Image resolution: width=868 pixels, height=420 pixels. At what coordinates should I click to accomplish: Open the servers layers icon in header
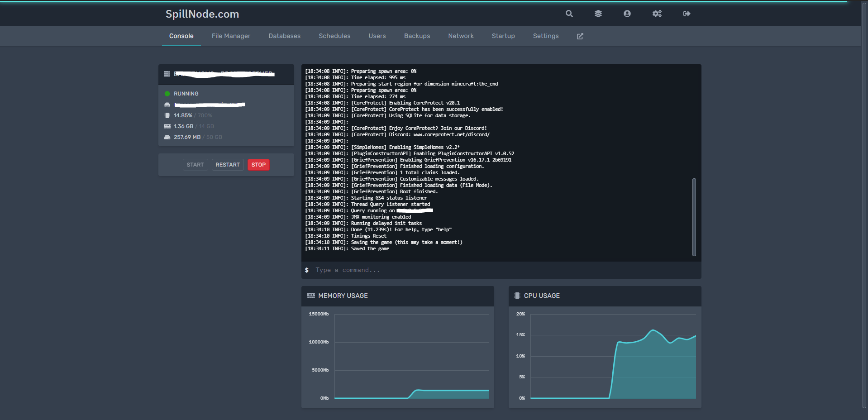click(598, 14)
